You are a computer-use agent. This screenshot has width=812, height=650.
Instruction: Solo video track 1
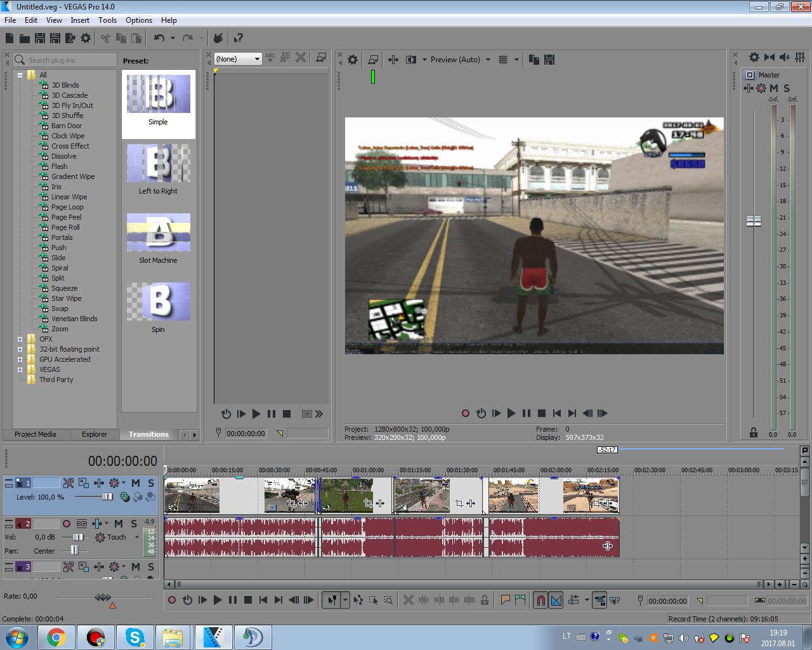coord(151,483)
